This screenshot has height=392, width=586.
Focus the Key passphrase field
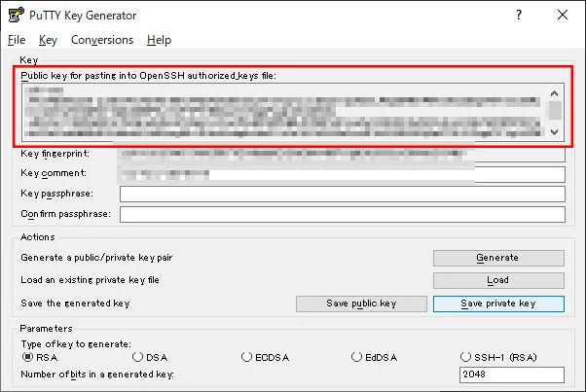pos(343,195)
